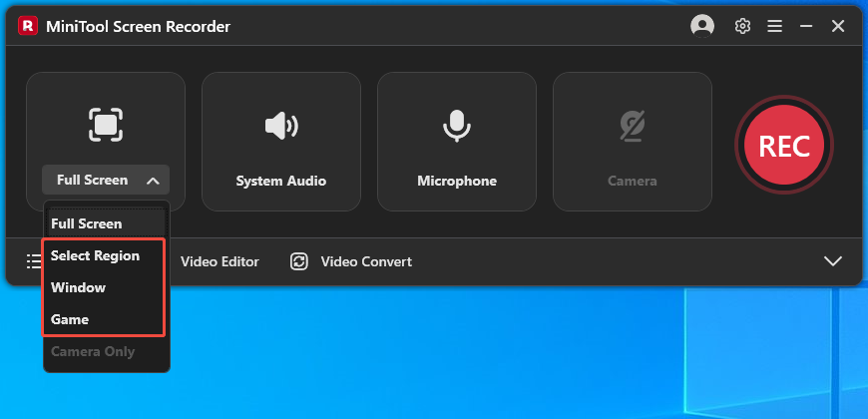Toggle the Microphone recording icon
The image size is (868, 419).
(x=457, y=126)
